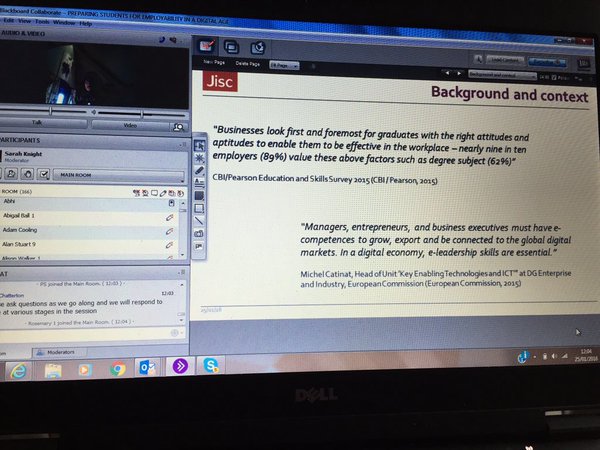
Task: Open the Fit Page zoom dropdown
Action: pyautogui.click(x=284, y=65)
